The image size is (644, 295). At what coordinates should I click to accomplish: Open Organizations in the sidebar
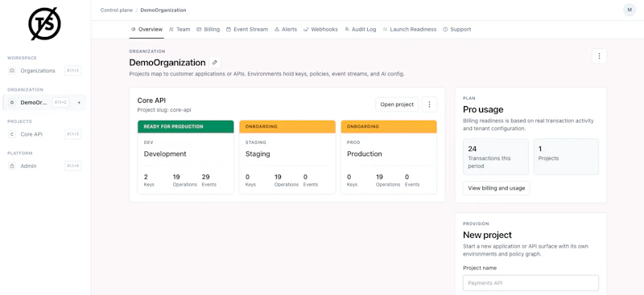(x=44, y=71)
